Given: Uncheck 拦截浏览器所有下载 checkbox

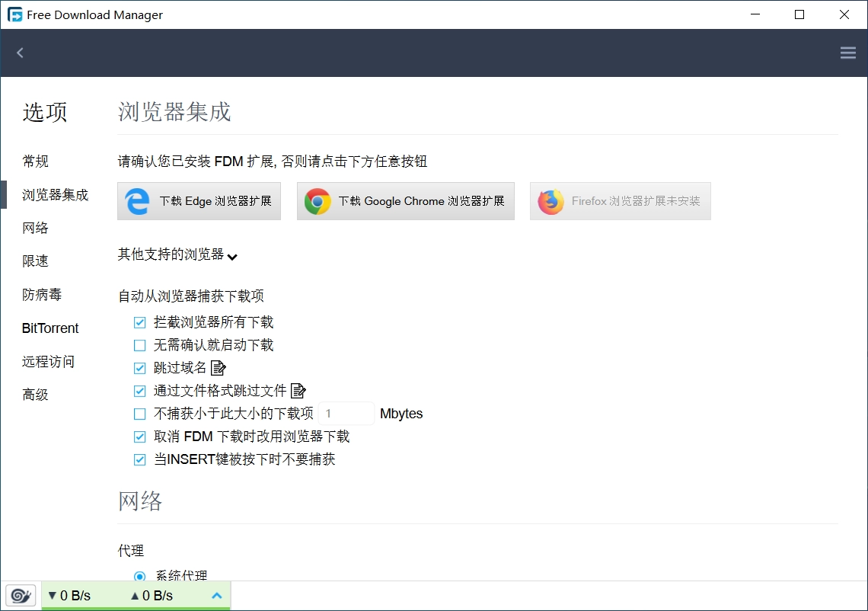Looking at the screenshot, I should [139, 323].
